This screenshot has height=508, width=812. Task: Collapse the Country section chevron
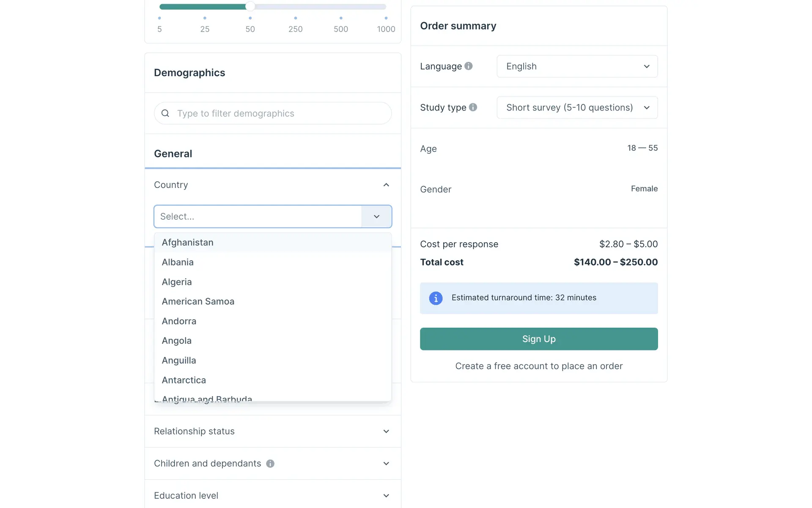(x=386, y=185)
